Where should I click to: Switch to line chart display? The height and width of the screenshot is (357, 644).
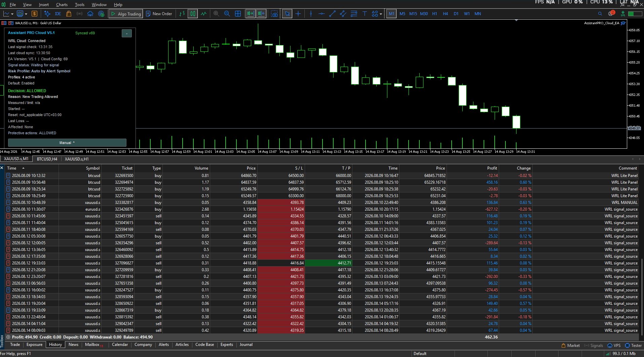tap(204, 14)
